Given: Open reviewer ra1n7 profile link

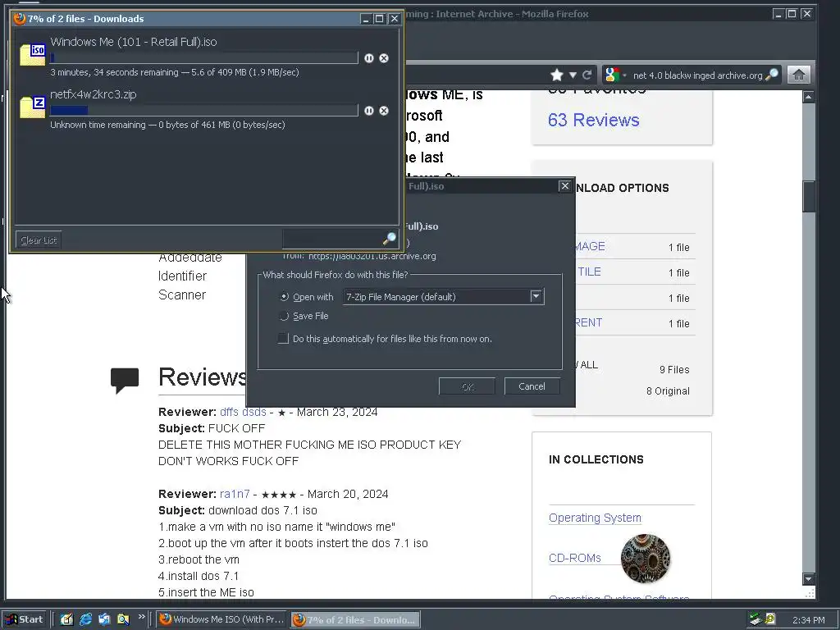Looking at the screenshot, I should 235,494.
